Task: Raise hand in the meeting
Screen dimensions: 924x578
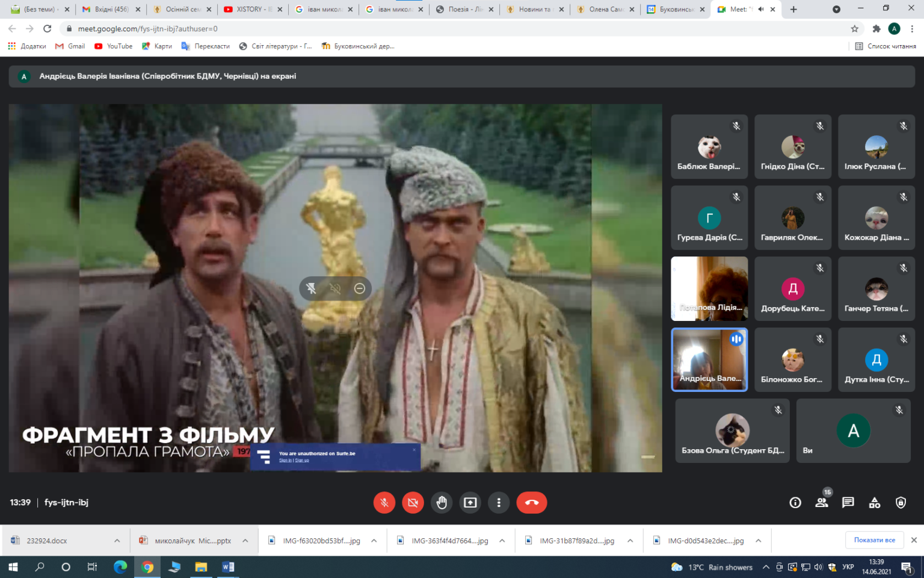Action: coord(442,502)
